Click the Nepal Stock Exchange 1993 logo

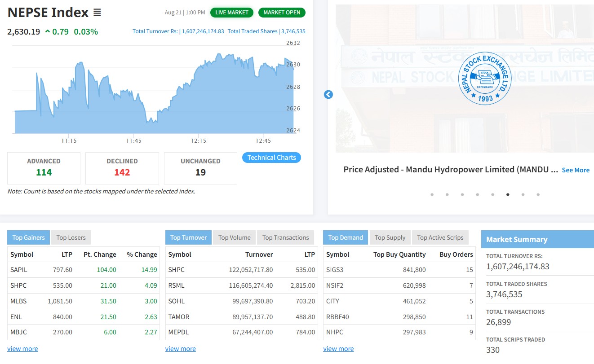485,78
